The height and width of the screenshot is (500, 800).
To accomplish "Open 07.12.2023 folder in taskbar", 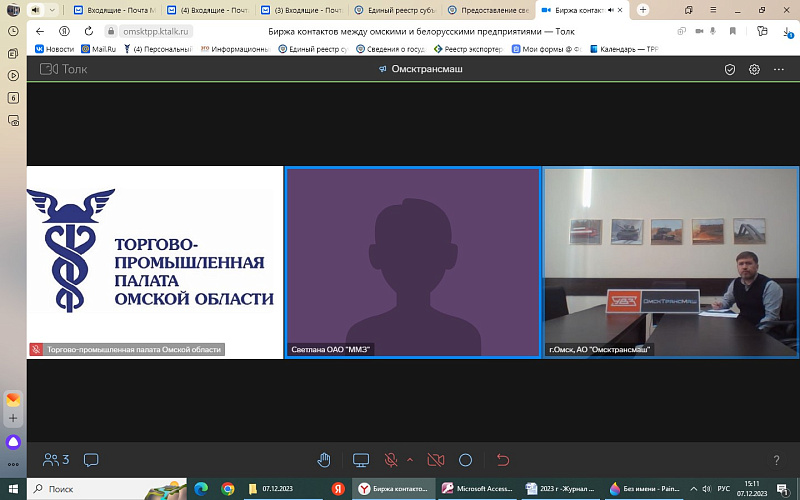I will 283,489.
